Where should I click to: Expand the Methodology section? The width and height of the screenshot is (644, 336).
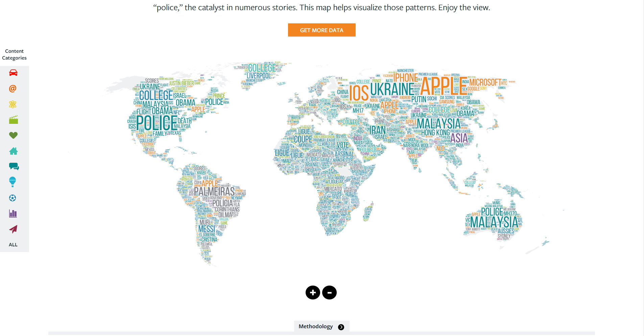tap(316, 327)
